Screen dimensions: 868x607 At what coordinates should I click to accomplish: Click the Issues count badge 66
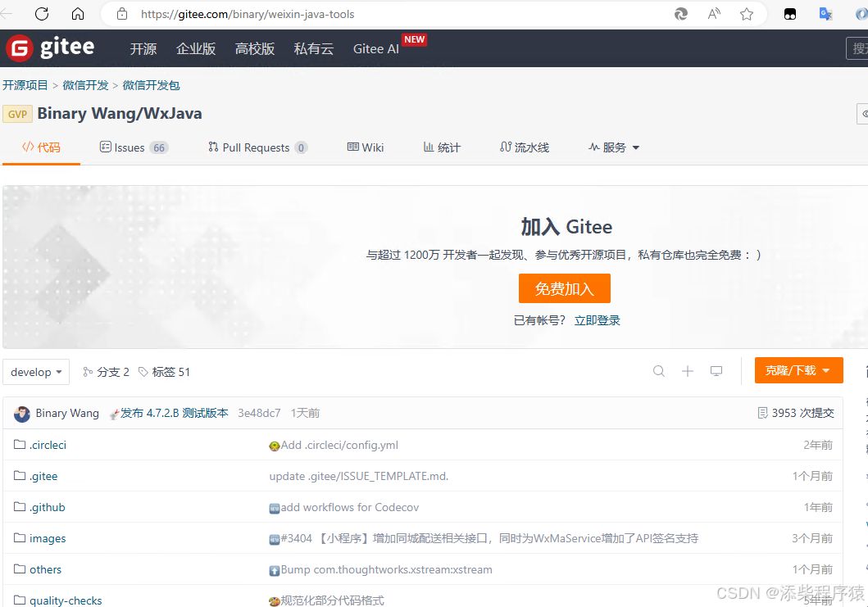[x=159, y=147]
